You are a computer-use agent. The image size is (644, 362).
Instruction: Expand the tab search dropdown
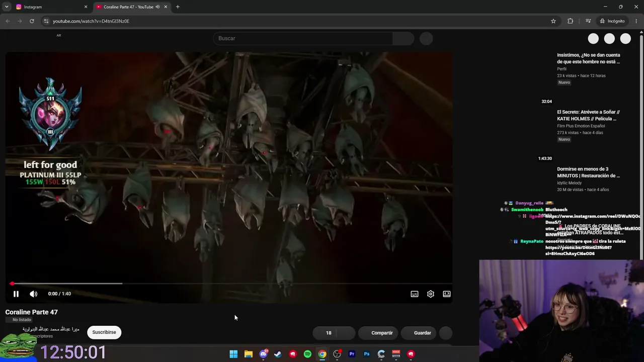coord(7,7)
